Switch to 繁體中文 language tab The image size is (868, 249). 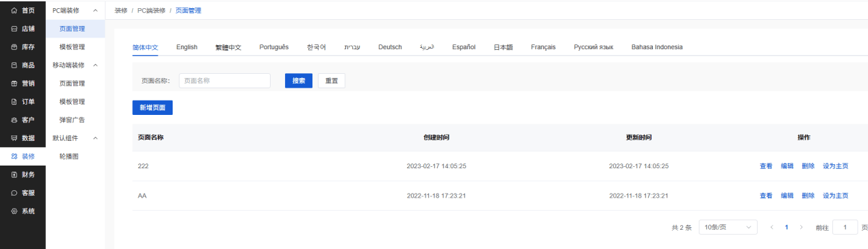tap(228, 47)
